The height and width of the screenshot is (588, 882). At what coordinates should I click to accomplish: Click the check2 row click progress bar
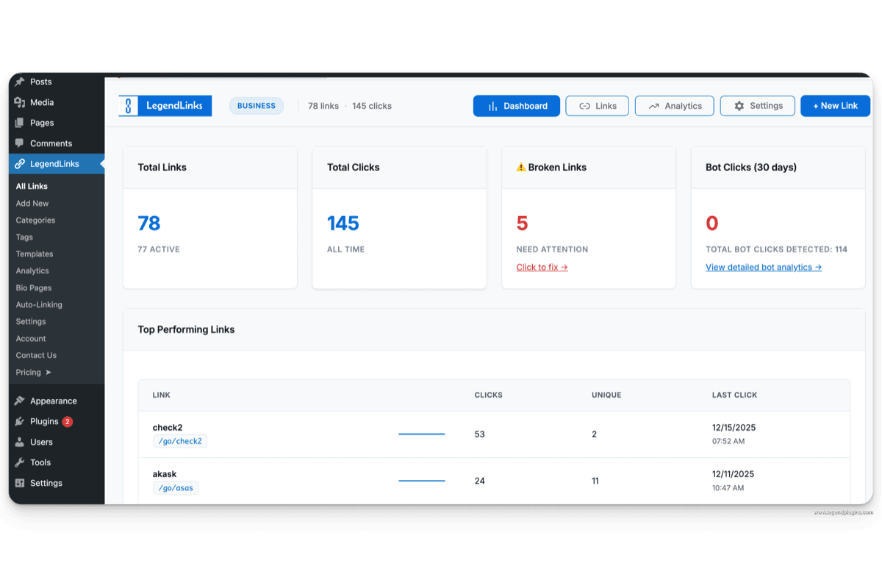422,434
